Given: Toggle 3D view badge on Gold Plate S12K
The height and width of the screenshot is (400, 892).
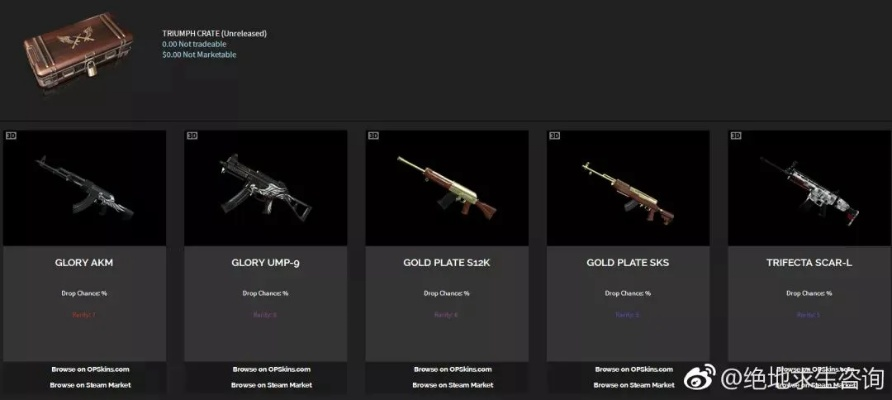Looking at the screenshot, I should click(373, 135).
